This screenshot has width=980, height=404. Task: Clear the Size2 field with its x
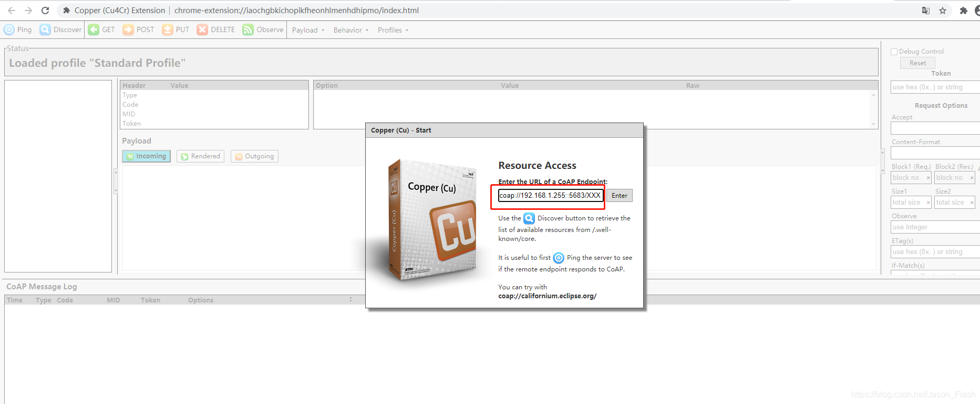point(972,203)
